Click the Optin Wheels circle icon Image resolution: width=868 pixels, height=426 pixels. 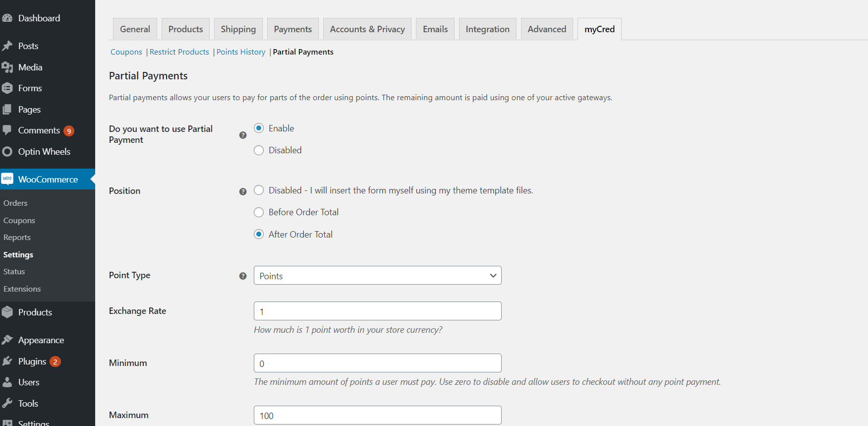7,152
